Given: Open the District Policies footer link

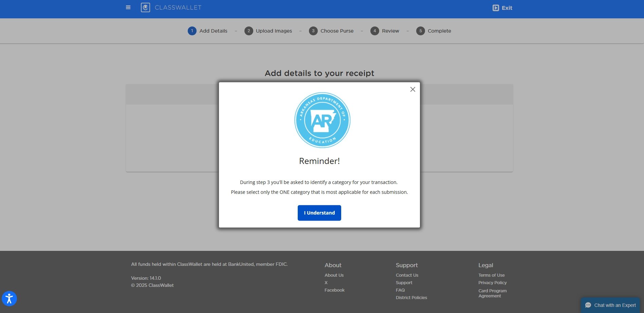Looking at the screenshot, I should pyautogui.click(x=411, y=298).
